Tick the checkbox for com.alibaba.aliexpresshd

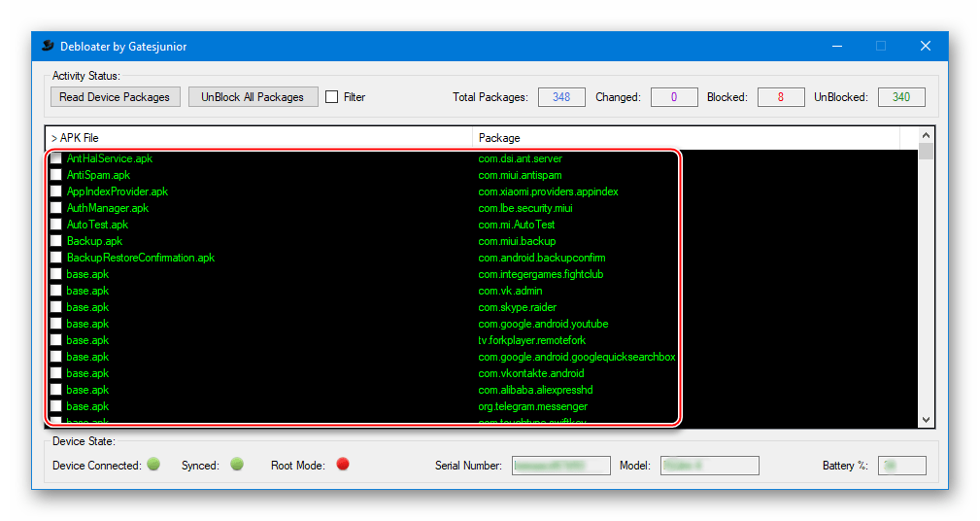pyautogui.click(x=56, y=390)
